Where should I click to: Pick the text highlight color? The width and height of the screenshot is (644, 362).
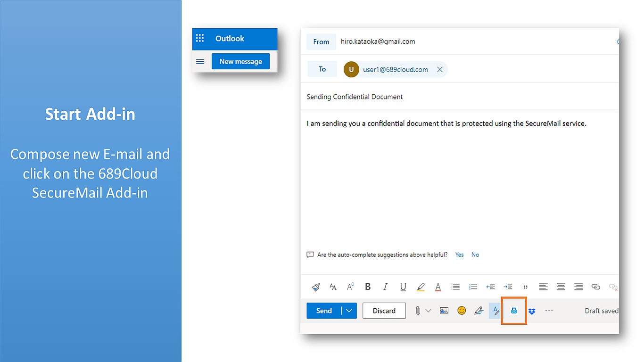pos(421,287)
